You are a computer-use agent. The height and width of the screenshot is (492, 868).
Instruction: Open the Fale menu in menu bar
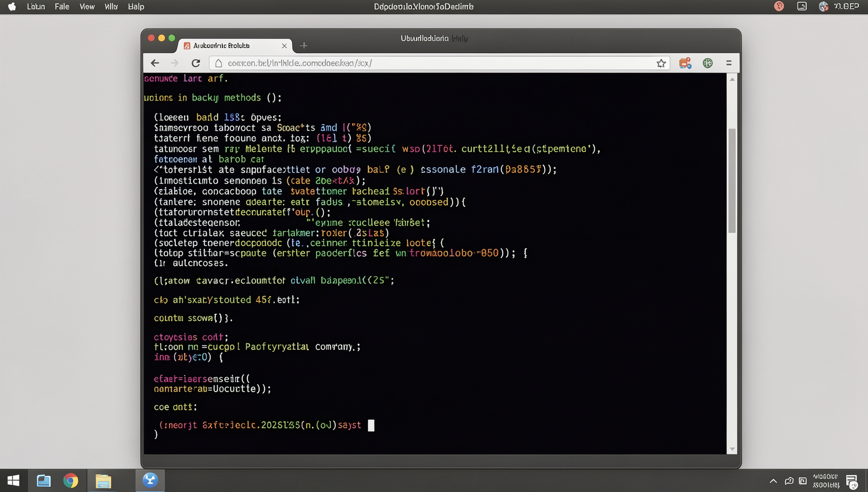pyautogui.click(x=62, y=7)
